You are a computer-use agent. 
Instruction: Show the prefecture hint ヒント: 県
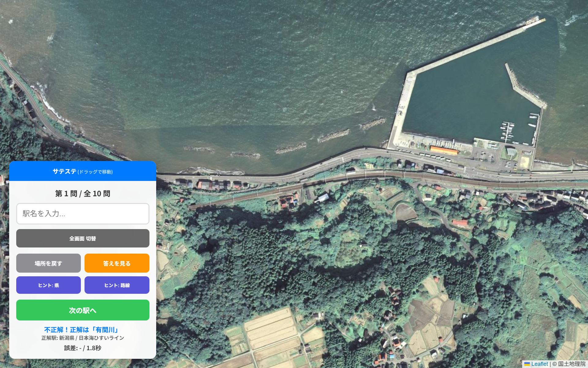48,285
